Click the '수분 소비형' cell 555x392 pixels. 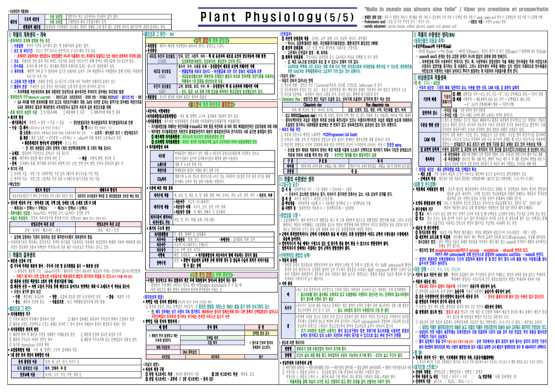point(56,22)
